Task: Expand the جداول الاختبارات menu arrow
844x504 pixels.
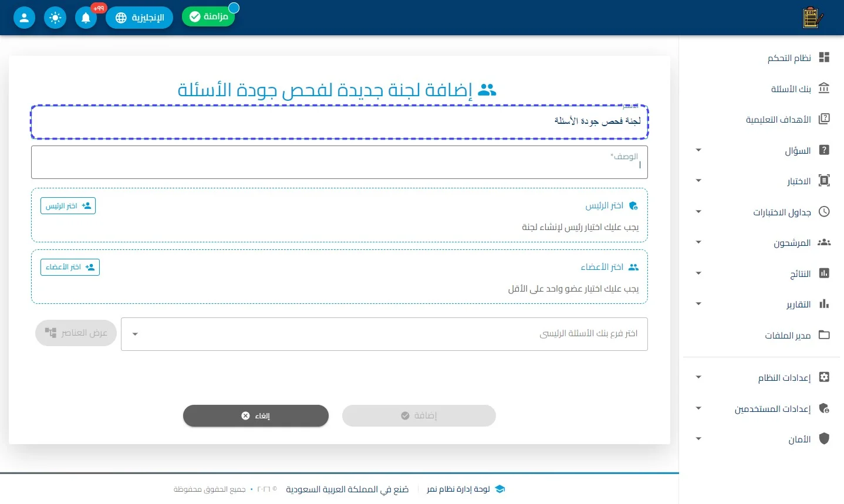Action: point(698,212)
